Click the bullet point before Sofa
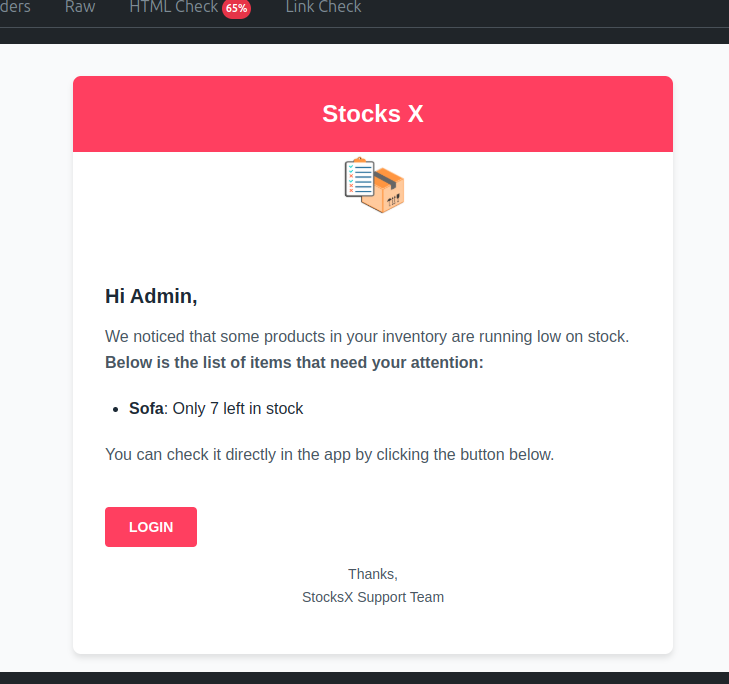The image size is (729, 684). tap(117, 409)
